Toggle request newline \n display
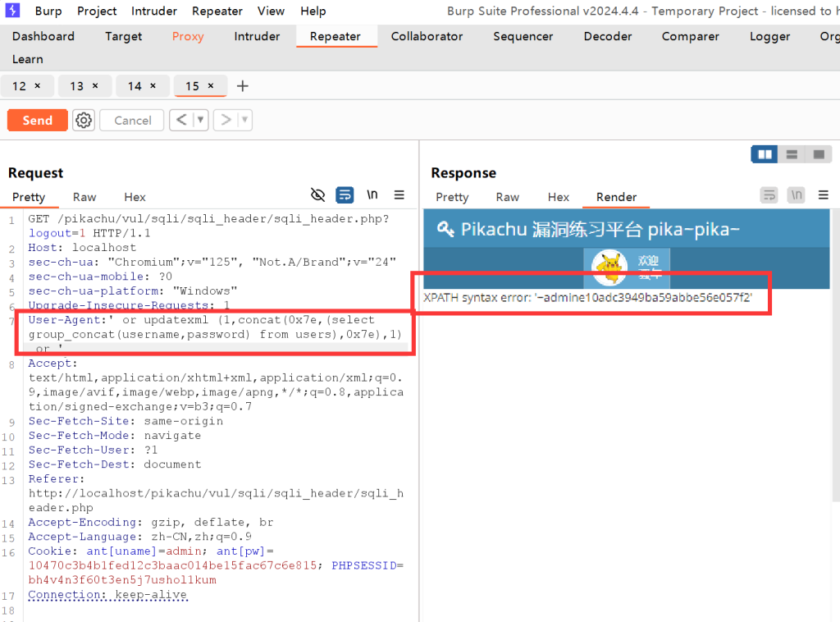 click(372, 195)
